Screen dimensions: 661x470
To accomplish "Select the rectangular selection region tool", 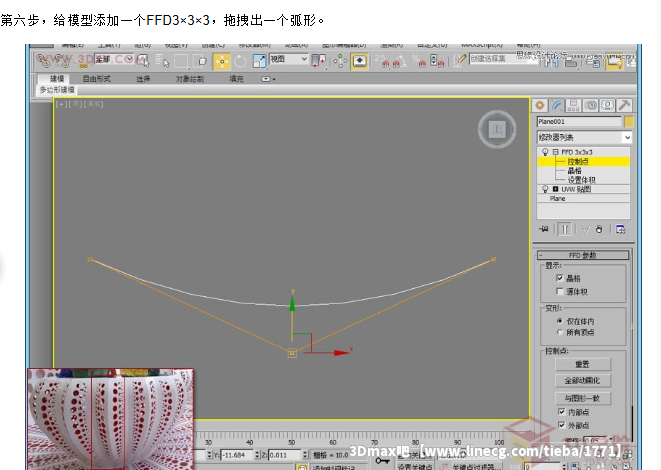I will [181, 61].
